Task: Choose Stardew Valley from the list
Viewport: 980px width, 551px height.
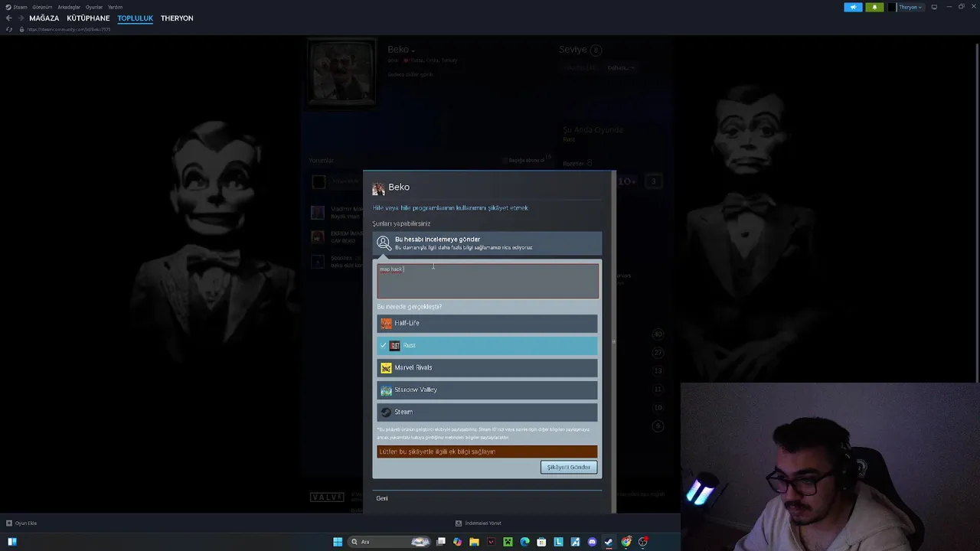Action: coord(487,390)
